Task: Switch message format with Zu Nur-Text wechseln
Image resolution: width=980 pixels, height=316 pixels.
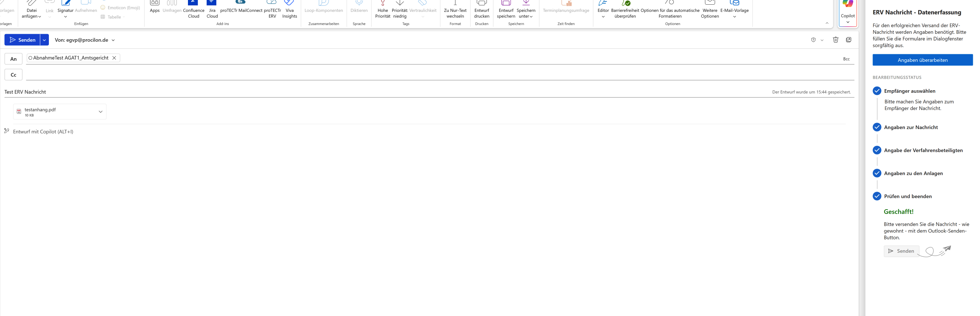Action: tap(455, 9)
